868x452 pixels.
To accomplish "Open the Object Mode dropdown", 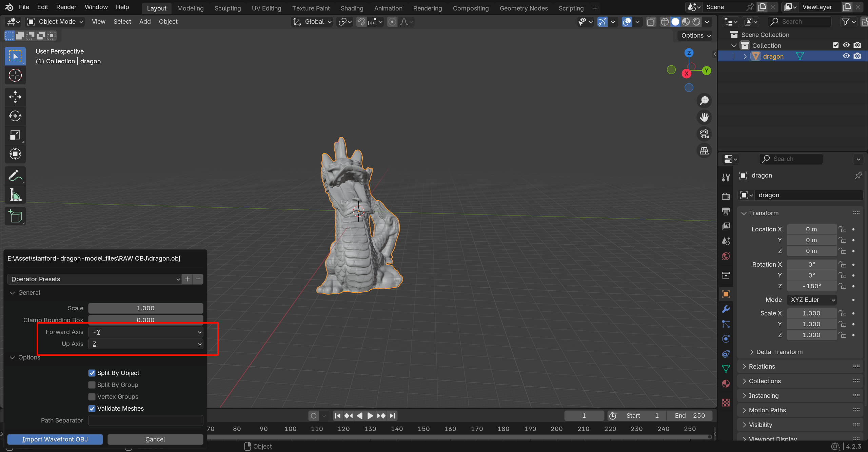I will pyautogui.click(x=55, y=22).
